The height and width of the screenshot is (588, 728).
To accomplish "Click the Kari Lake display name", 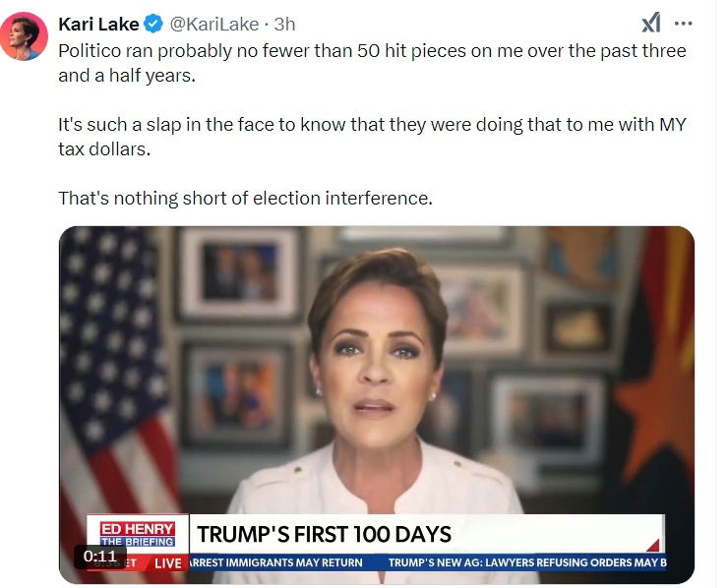I will coord(98,24).
